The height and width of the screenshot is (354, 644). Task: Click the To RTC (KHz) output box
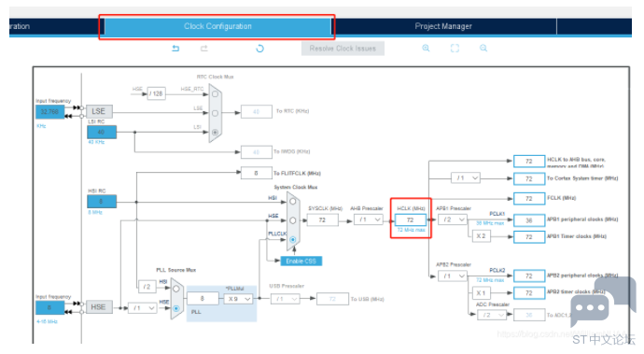257,112
